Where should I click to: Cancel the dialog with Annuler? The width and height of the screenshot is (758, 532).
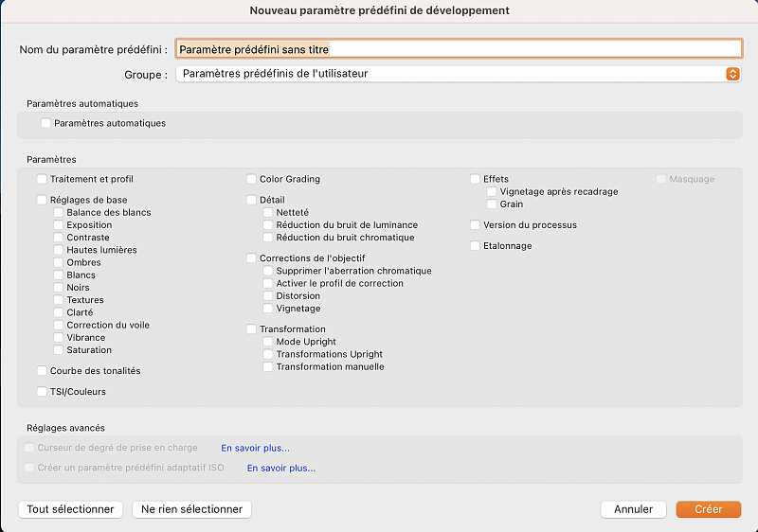(x=633, y=509)
